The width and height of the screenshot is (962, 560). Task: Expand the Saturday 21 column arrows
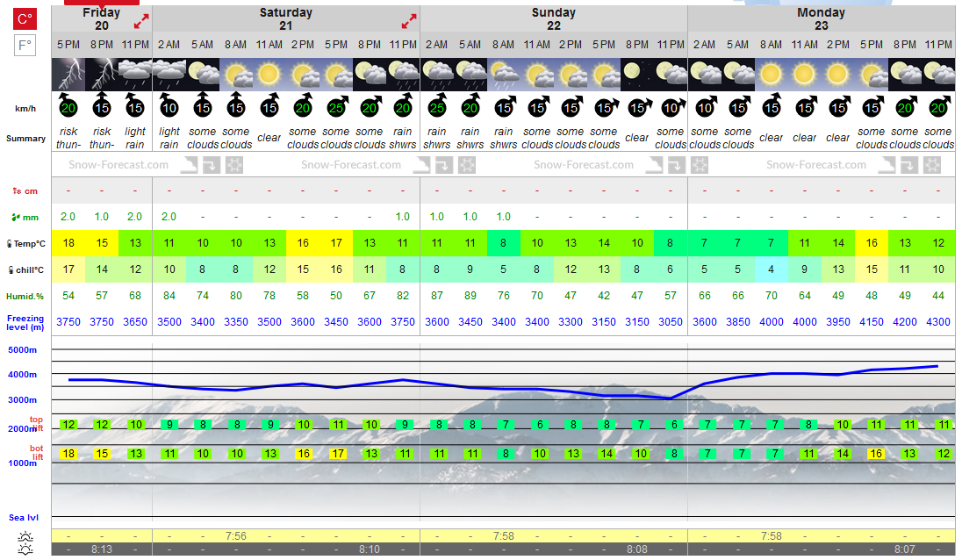pos(409,21)
